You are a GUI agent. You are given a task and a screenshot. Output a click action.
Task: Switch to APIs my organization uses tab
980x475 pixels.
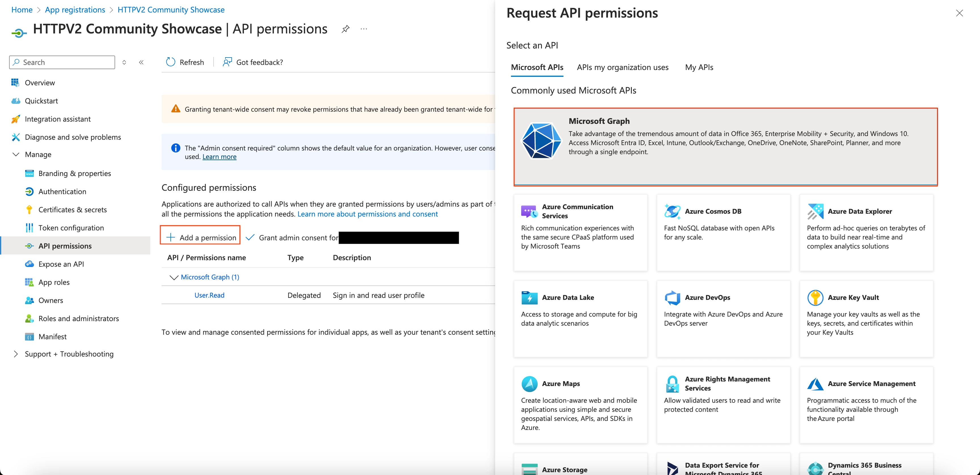coord(622,67)
